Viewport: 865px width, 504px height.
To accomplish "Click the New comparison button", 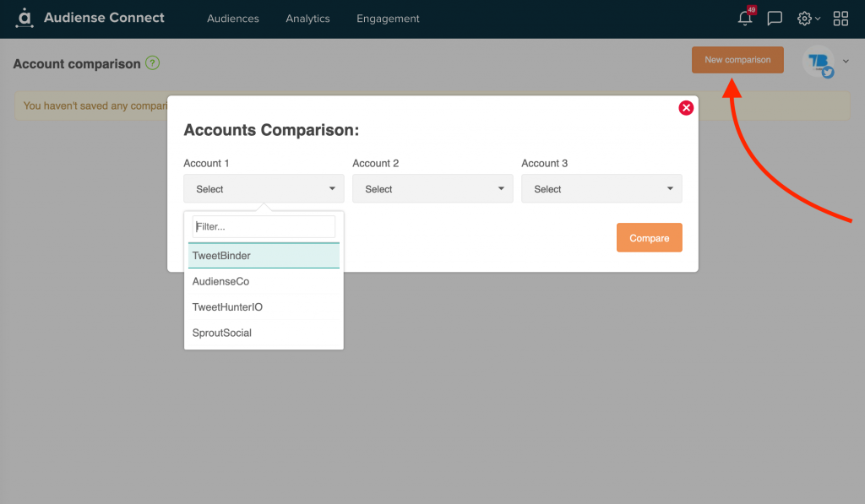I will [x=737, y=60].
